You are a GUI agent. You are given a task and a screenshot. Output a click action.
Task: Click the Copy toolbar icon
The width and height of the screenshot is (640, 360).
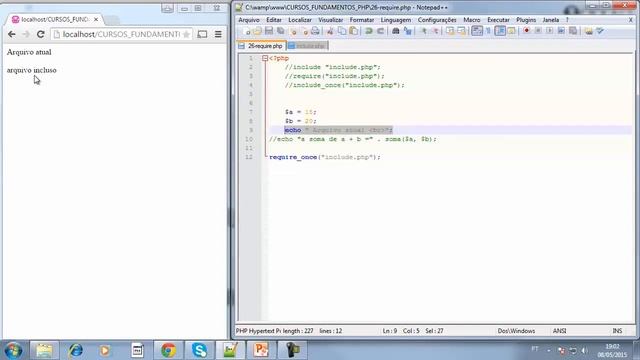point(342,31)
